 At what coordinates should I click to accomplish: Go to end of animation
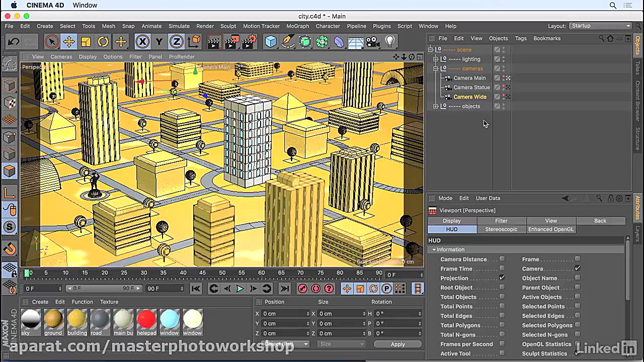click(284, 288)
